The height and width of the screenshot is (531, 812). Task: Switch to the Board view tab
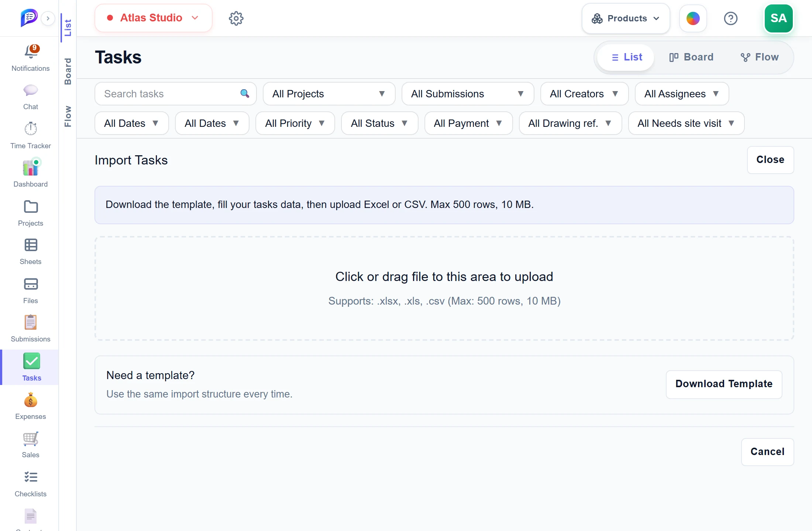coord(691,57)
